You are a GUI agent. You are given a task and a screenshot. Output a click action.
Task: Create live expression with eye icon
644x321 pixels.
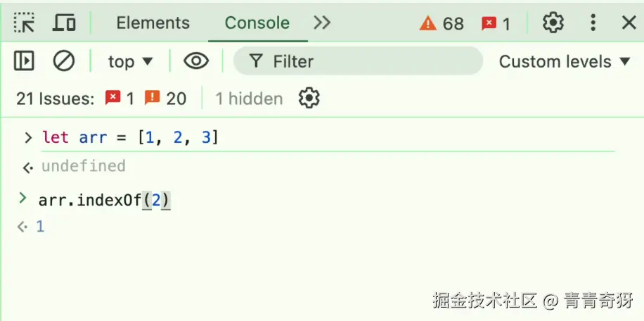click(x=196, y=61)
